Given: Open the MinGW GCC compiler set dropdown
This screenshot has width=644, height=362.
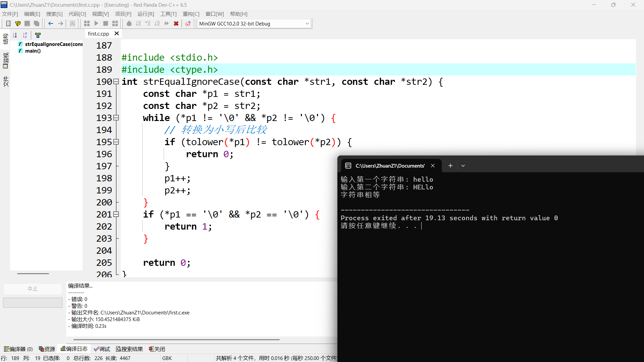Looking at the screenshot, I should (x=307, y=24).
